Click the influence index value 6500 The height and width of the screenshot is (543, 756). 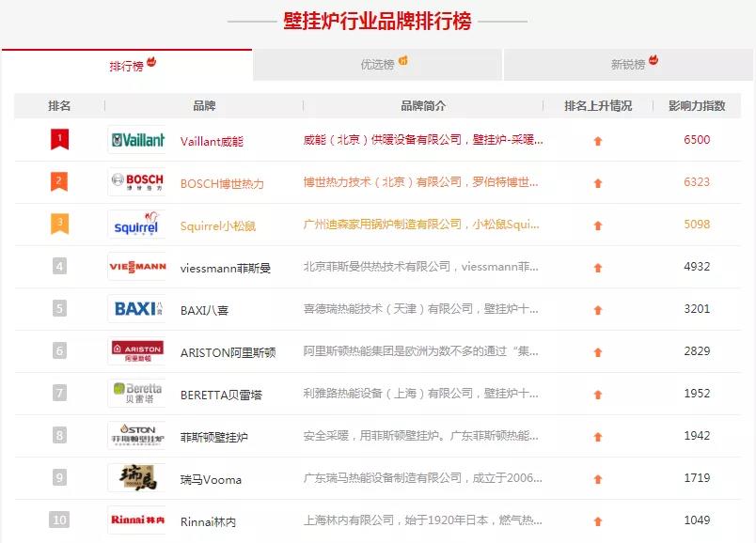(x=697, y=140)
